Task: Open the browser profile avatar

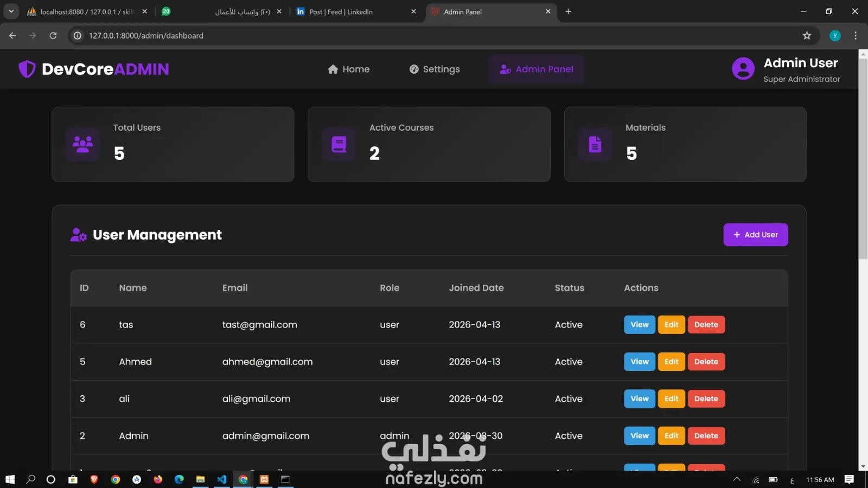Action: point(835,36)
